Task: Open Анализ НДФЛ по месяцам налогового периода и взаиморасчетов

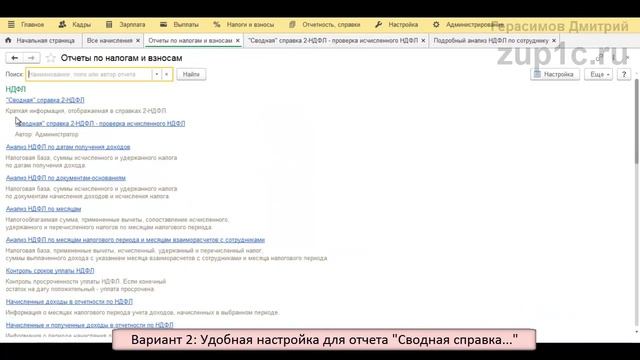Action: coord(135,240)
